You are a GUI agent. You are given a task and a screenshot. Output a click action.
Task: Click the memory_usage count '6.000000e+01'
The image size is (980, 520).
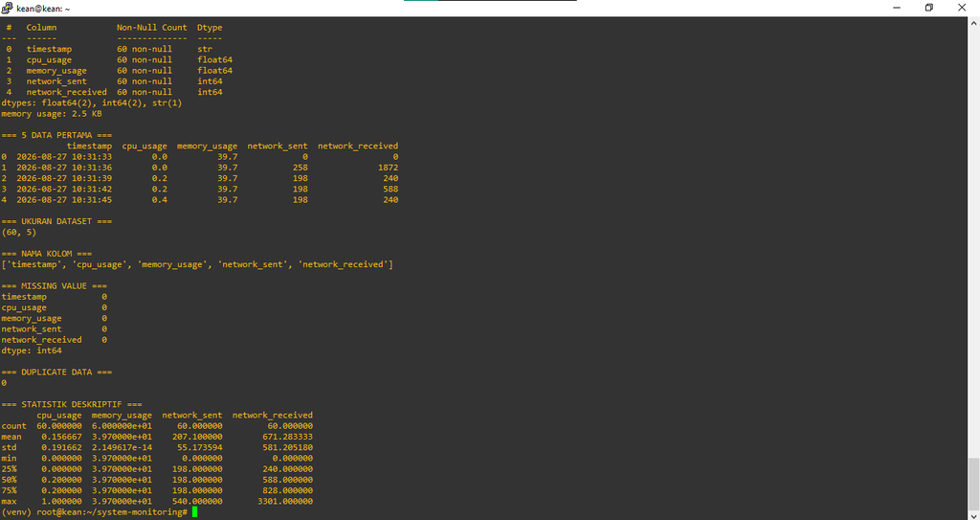122,426
